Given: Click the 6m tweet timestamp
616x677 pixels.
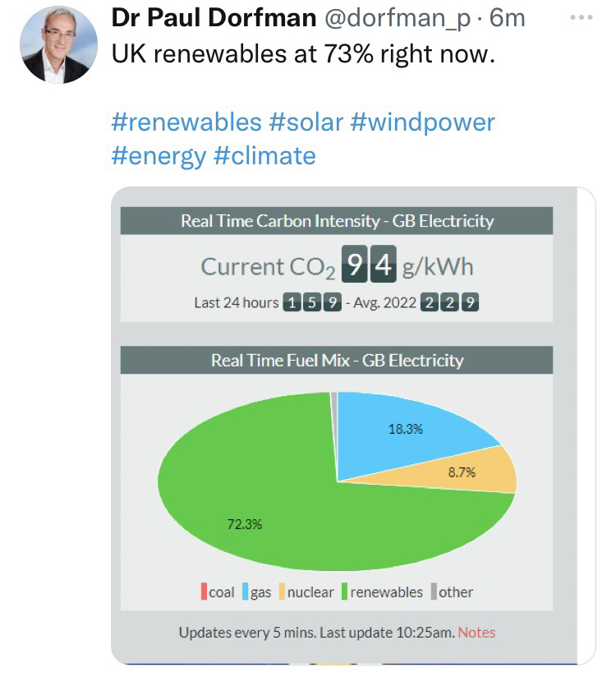Looking at the screenshot, I should (507, 18).
